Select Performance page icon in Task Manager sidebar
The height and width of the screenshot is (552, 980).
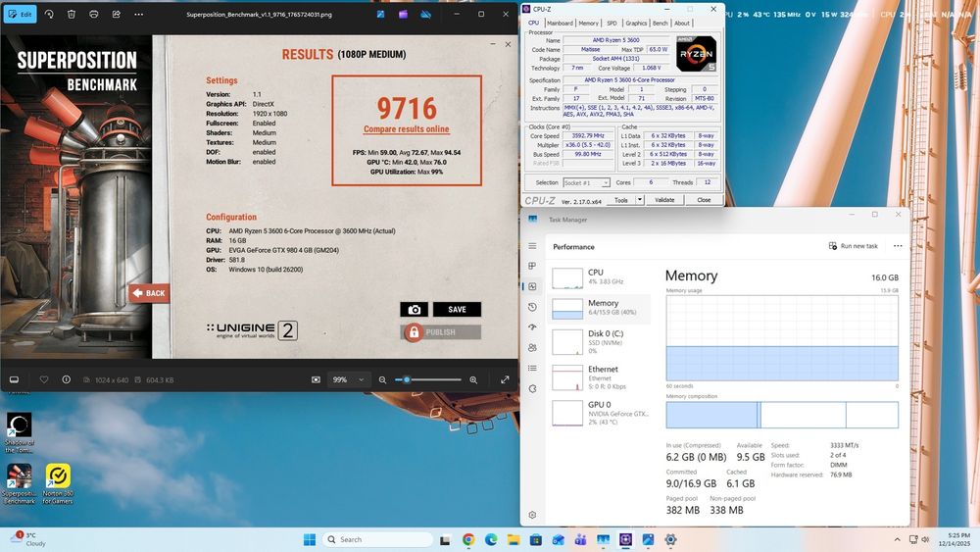pos(532,286)
